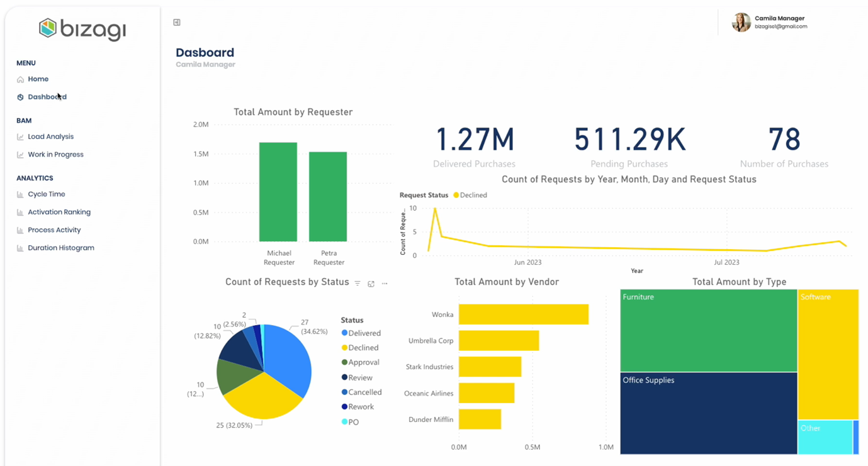Click the filter icon on the pie chart
Viewport: 868px width, 466px height.
pyautogui.click(x=358, y=284)
